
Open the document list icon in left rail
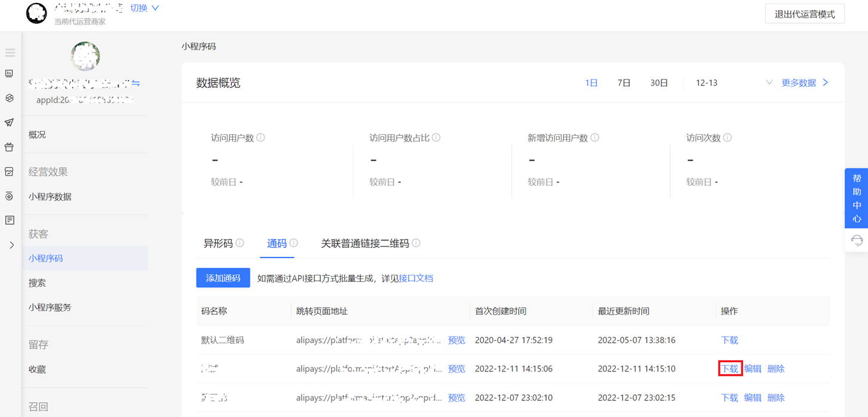(10, 220)
